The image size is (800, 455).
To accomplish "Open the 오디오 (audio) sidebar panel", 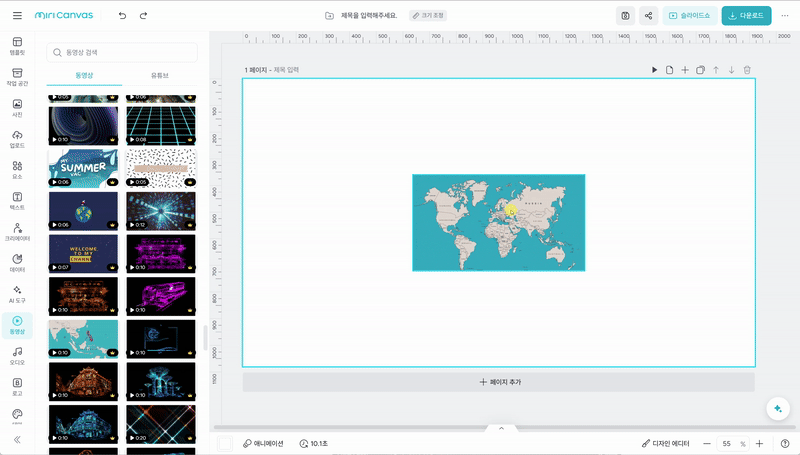I will [x=17, y=355].
